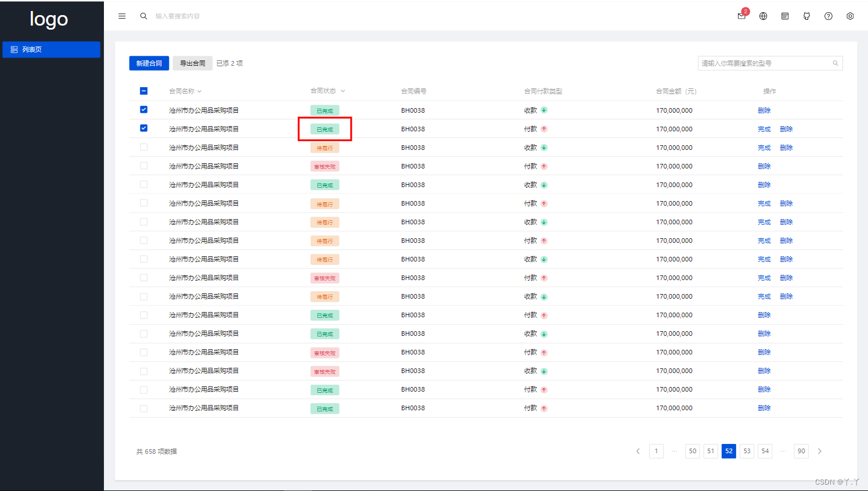The width and height of the screenshot is (868, 491).
Task: Check the fourth row's checkbox
Action: tap(143, 166)
